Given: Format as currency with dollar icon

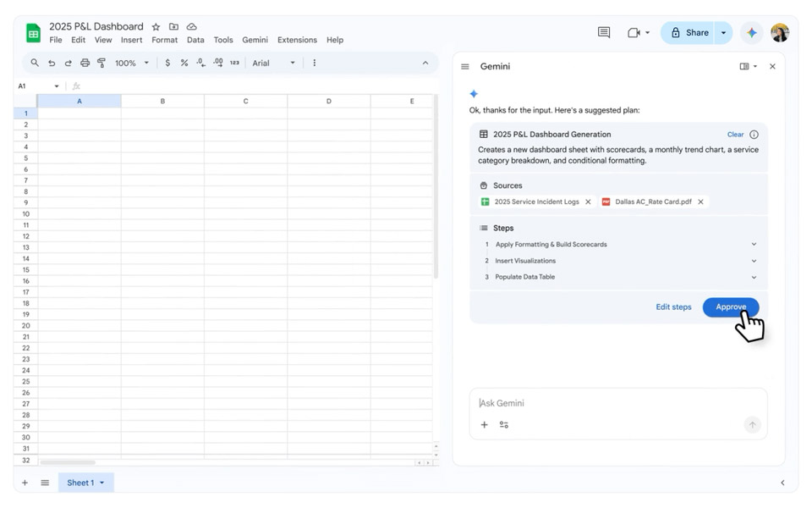Looking at the screenshot, I should 167,63.
